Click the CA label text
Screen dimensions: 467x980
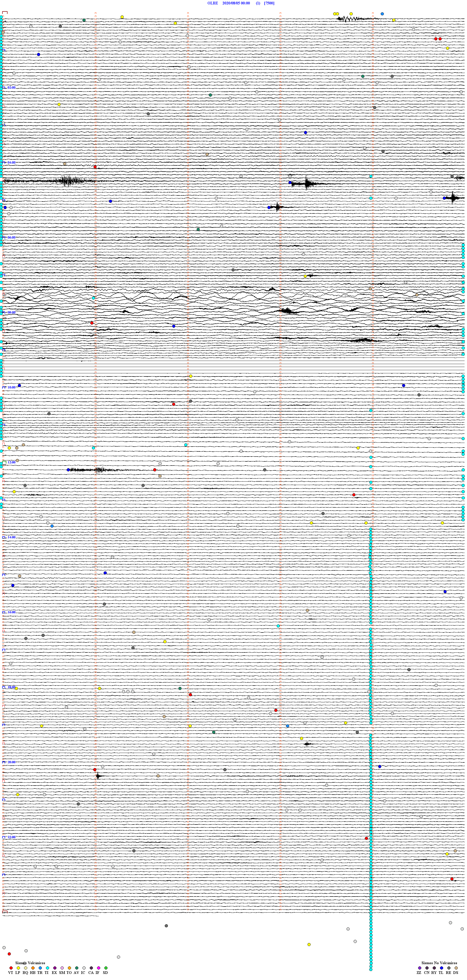91,972
